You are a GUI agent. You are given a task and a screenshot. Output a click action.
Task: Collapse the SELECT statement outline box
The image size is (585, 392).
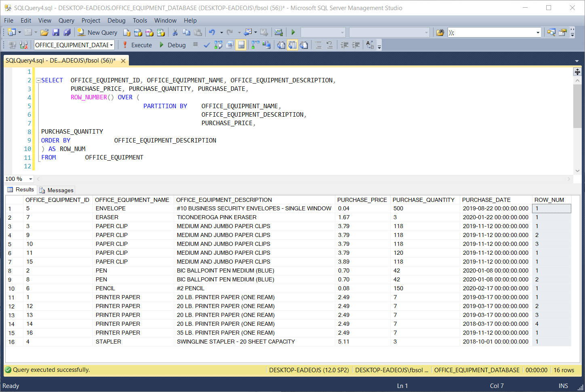[38, 80]
